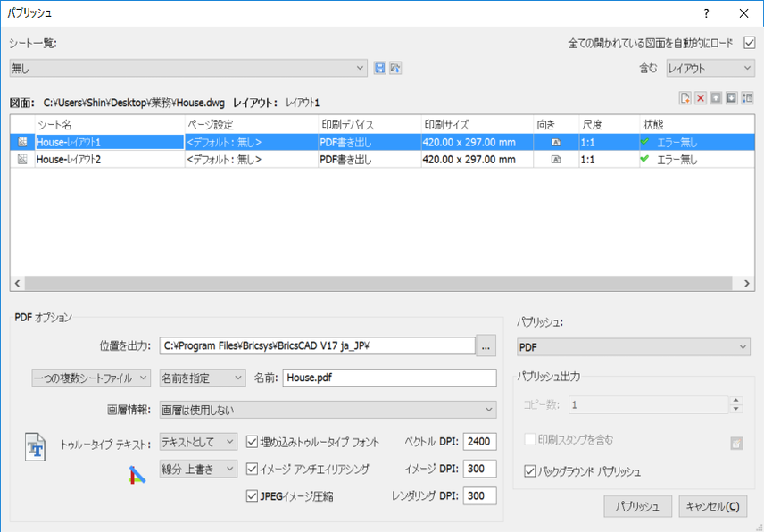Decrease copy count with the down stepper arrow
Image resolution: width=764 pixels, height=532 pixels.
click(x=736, y=409)
